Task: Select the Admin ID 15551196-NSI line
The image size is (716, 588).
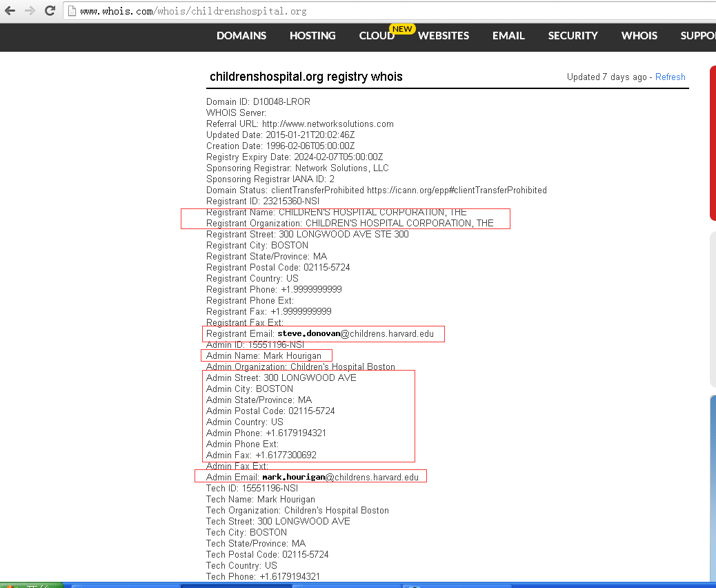Action: 255,344
